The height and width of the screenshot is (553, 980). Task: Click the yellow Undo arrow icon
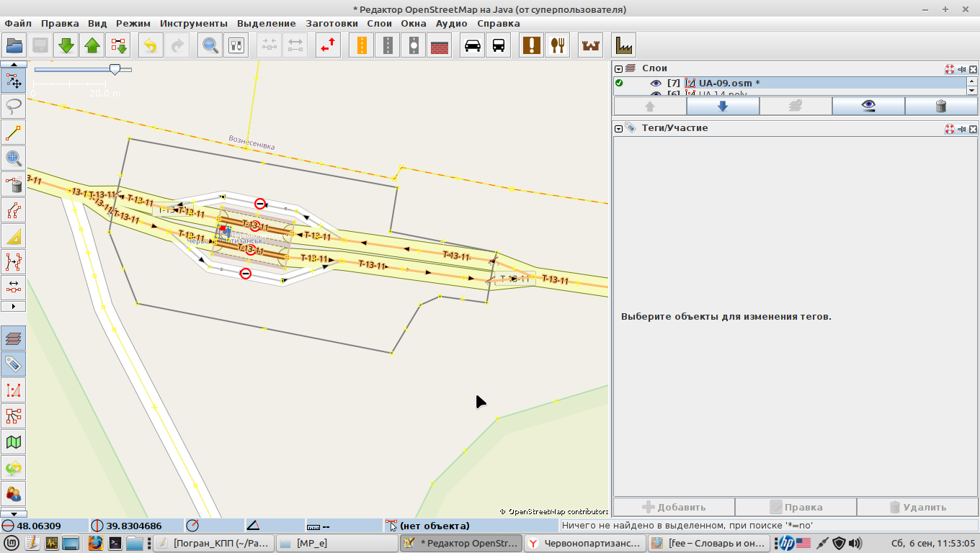150,46
